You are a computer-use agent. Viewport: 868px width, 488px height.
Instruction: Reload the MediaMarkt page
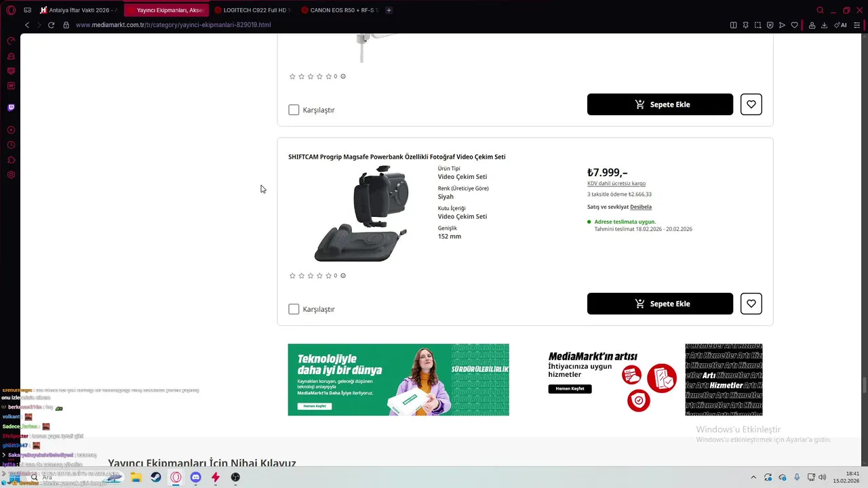point(51,25)
